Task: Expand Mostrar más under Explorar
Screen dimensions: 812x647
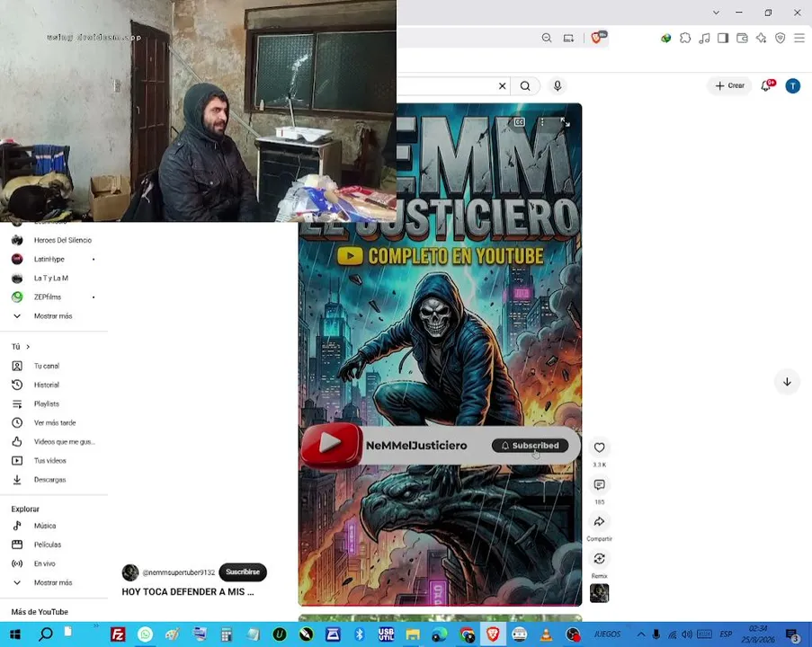Action: [x=52, y=583]
